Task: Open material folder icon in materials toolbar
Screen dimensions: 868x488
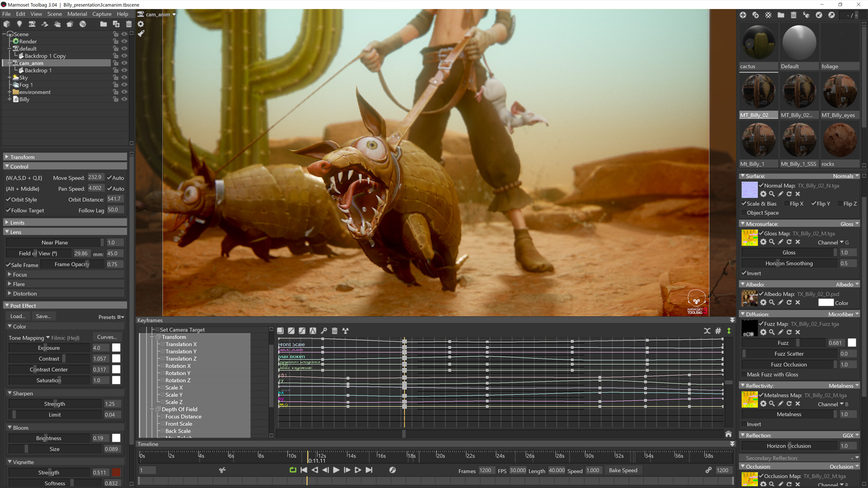Action: tap(781, 15)
